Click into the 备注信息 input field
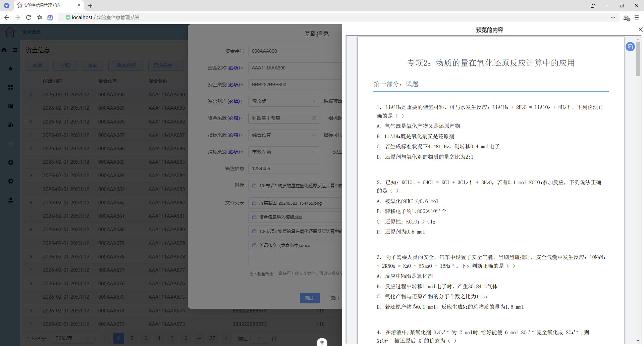This screenshot has width=644, height=346. pos(284,168)
